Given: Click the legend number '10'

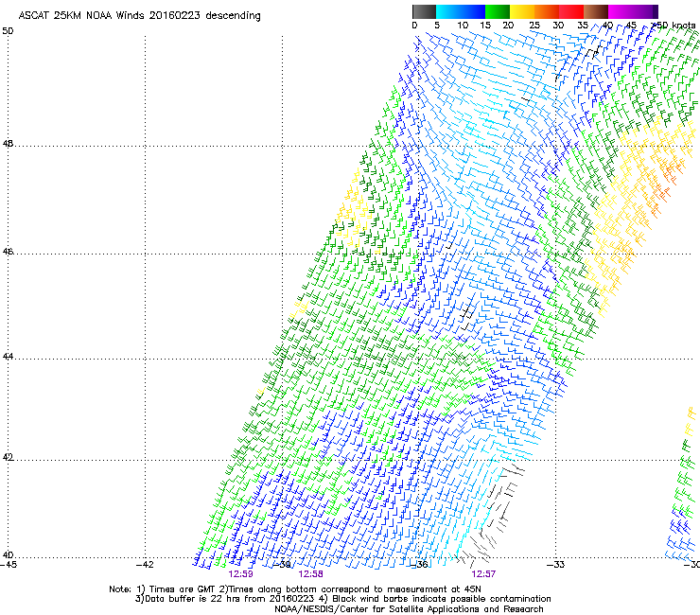Looking at the screenshot, I should click(463, 26).
